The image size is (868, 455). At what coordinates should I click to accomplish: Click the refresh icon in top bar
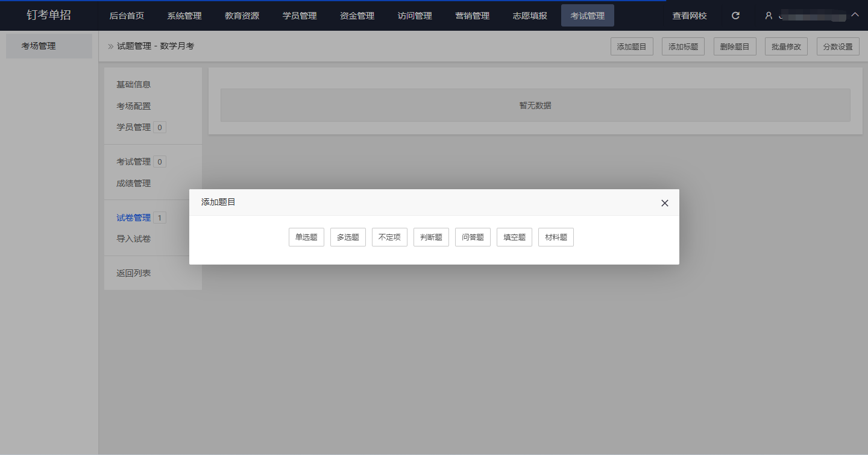(x=735, y=16)
